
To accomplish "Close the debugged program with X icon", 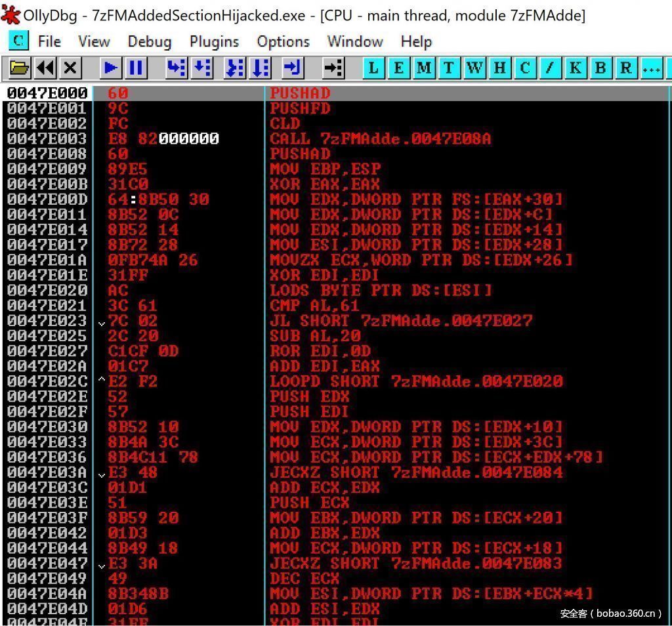I will point(70,68).
